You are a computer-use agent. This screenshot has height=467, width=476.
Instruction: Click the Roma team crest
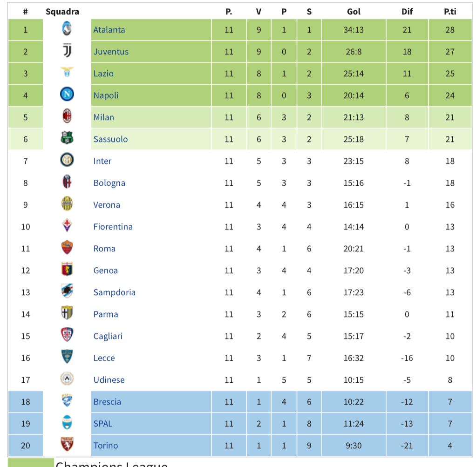(x=67, y=248)
